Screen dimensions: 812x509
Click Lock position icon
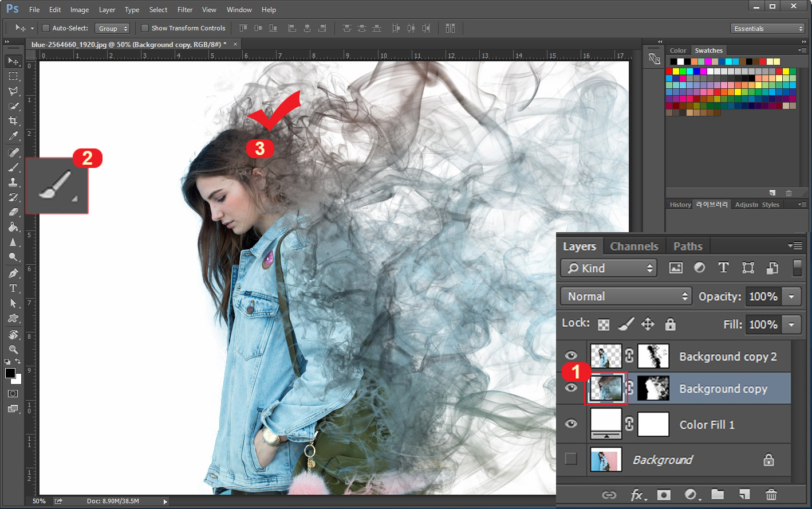(648, 324)
